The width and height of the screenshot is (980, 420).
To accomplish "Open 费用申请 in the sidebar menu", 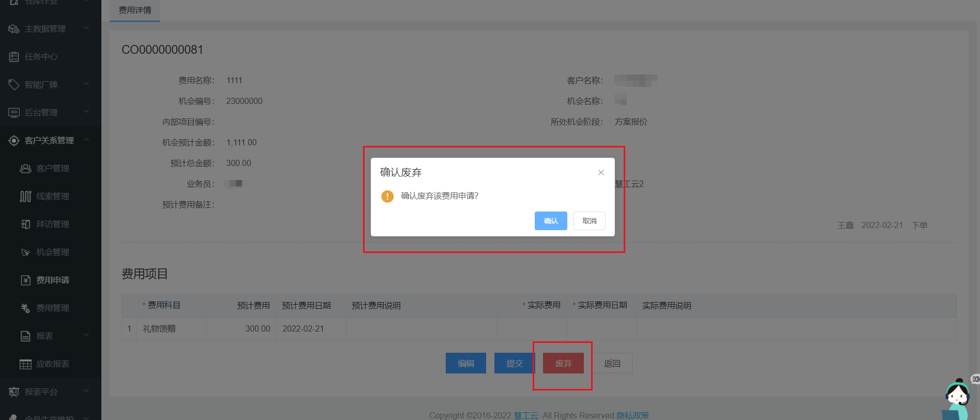I will click(52, 280).
